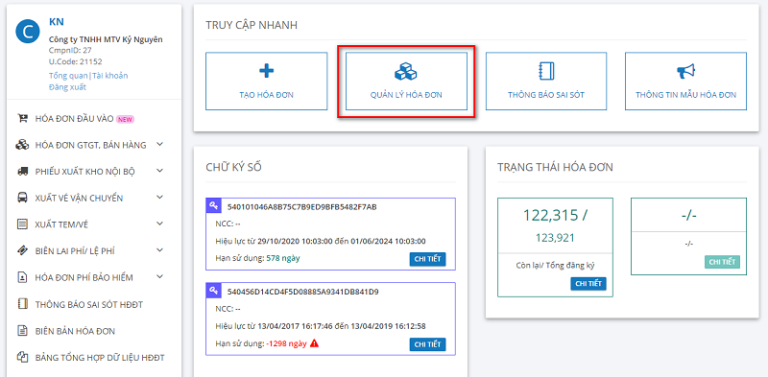Click the Thông tin mẫu hóa đơn label
768x377 pixels.
686,95
